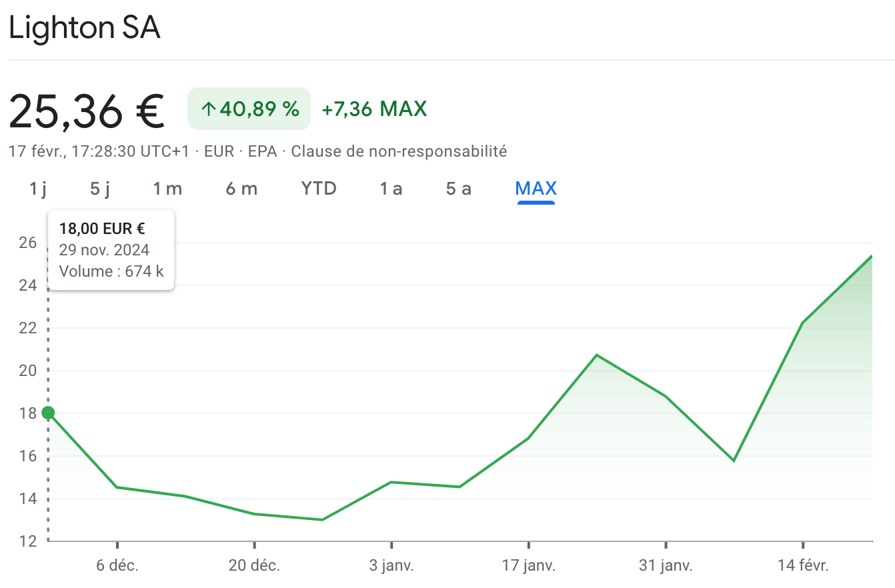Switch chart to 6 m range

241,189
